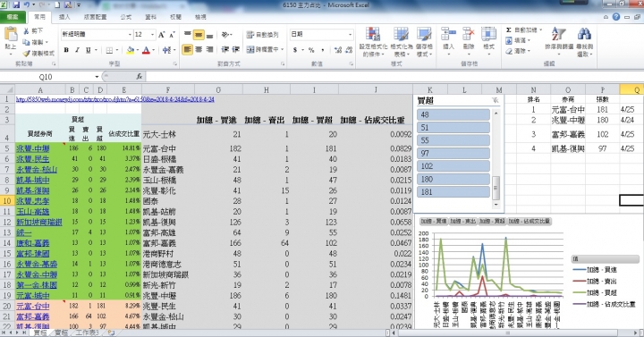The width and height of the screenshot is (644, 337).
Task: Increase indent in alignment group
Action: pos(236,49)
